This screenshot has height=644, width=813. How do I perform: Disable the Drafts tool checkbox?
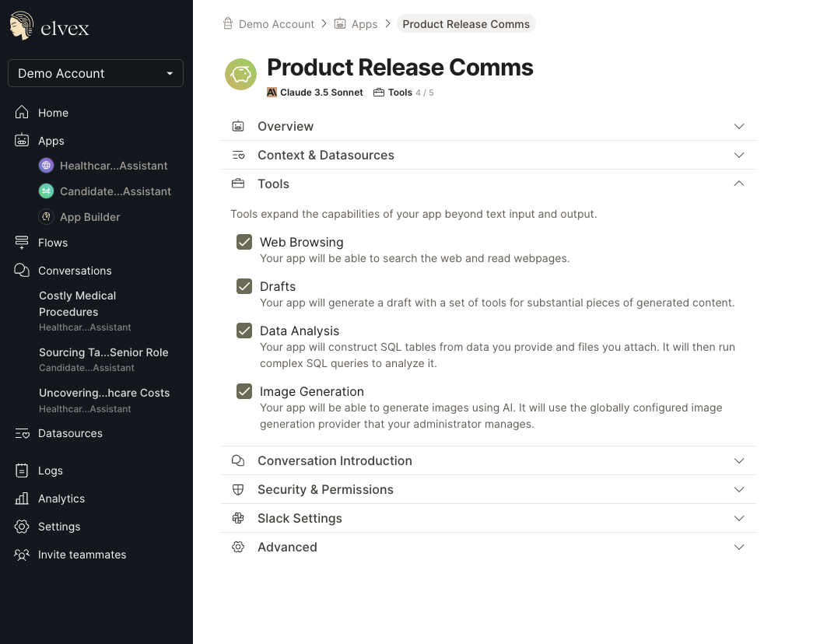coord(244,286)
